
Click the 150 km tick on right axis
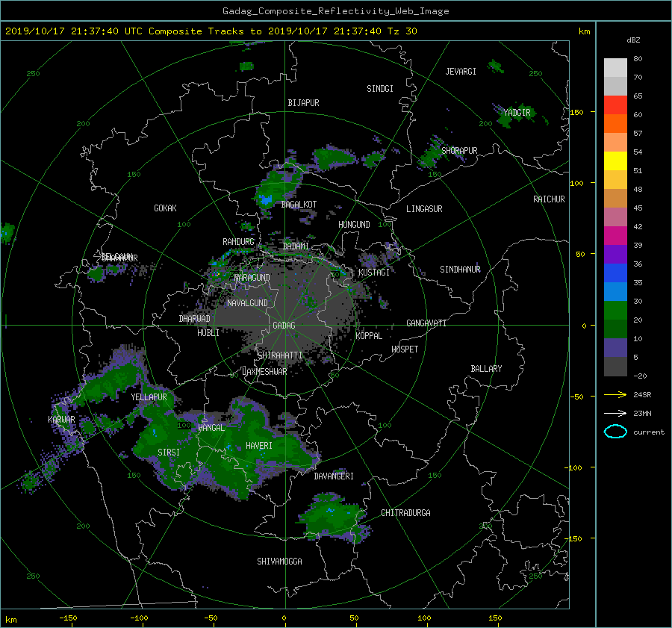[577, 112]
